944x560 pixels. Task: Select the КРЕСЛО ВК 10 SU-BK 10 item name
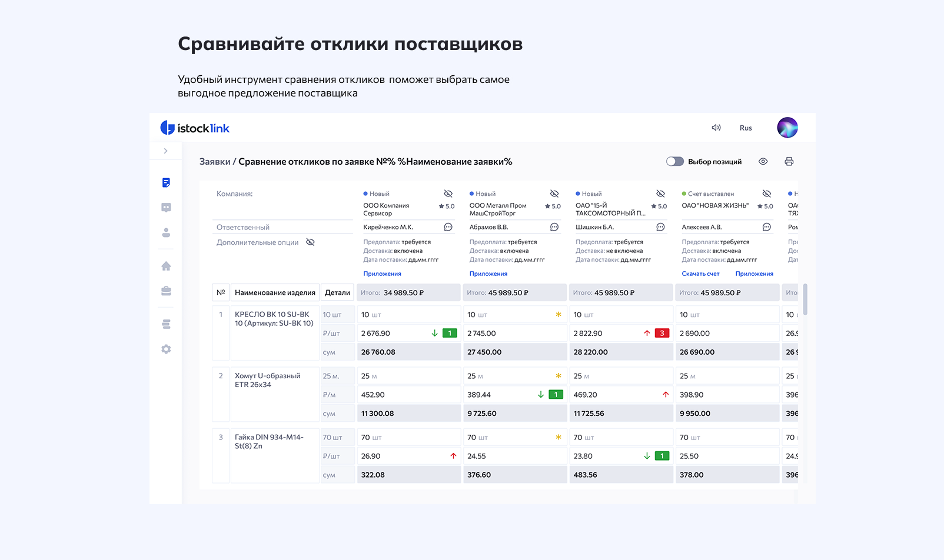coord(274,319)
